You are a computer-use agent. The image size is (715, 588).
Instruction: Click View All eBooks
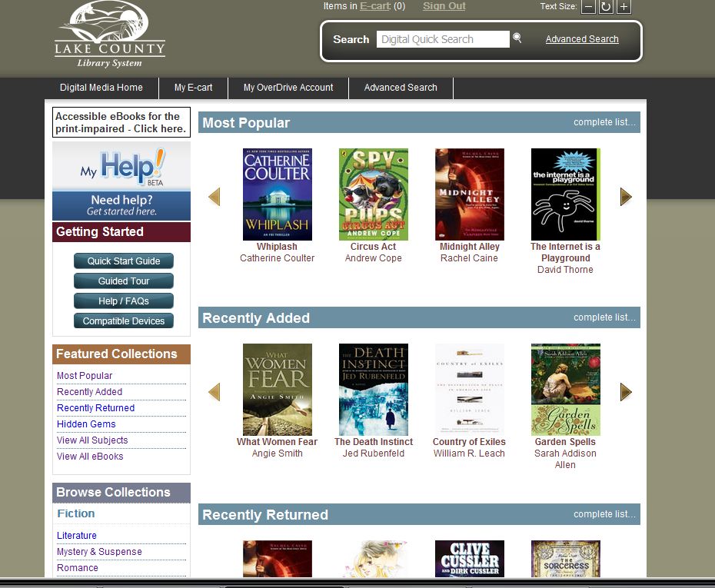point(90,457)
